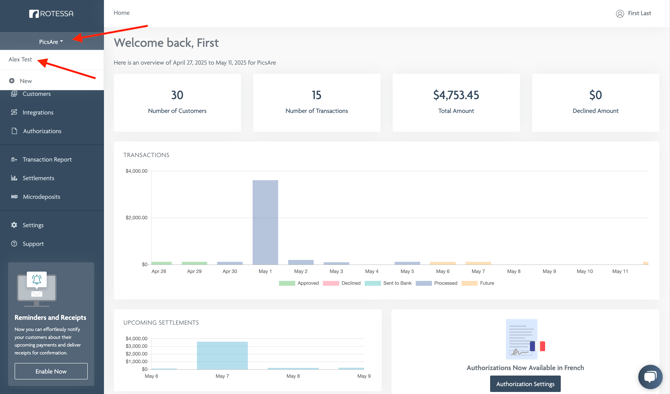Click the Home breadcrumb link
The image size is (670, 394).
pyautogui.click(x=121, y=13)
